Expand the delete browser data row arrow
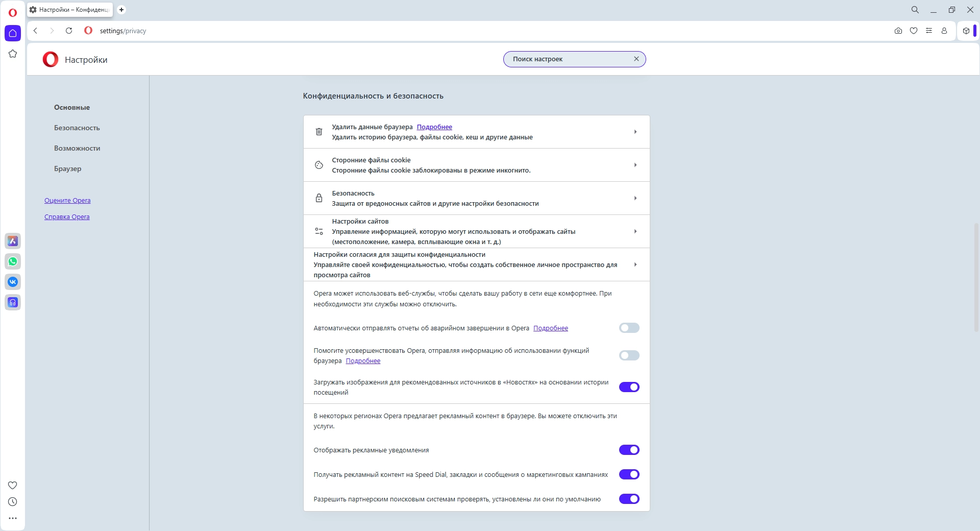The height and width of the screenshot is (531, 980). pos(635,132)
